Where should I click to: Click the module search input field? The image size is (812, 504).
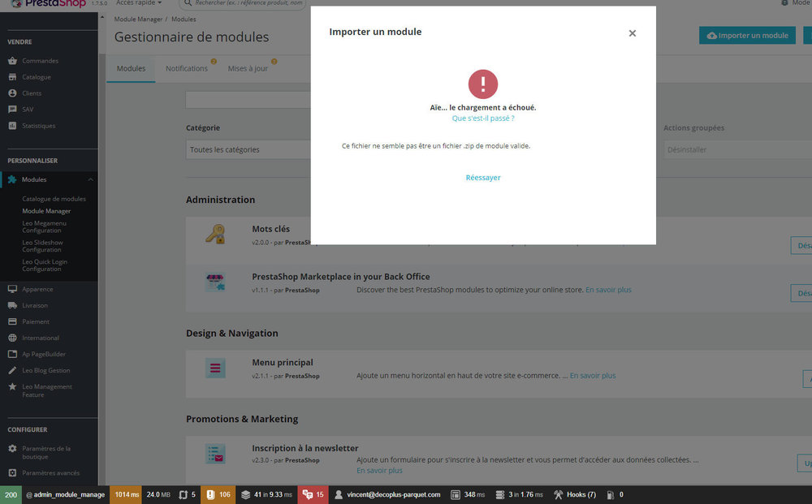(248, 100)
